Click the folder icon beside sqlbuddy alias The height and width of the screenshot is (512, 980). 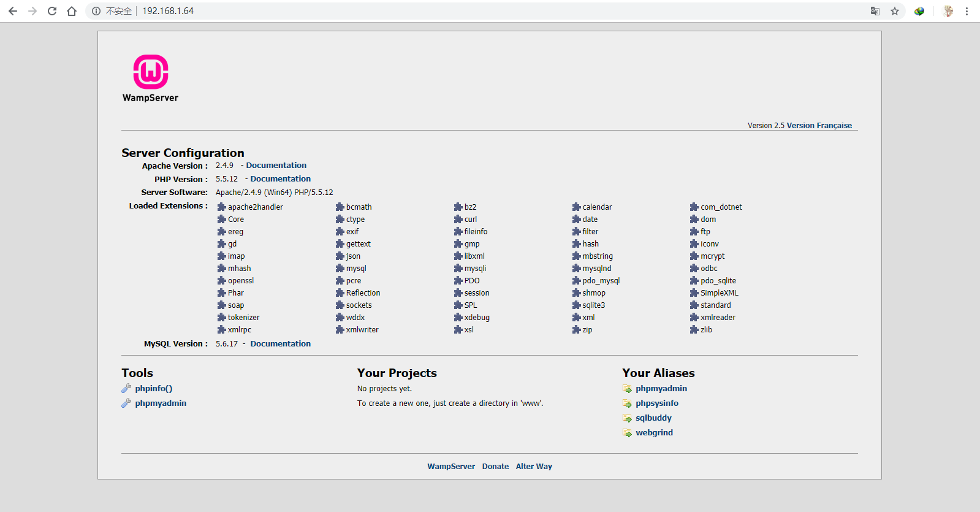pyautogui.click(x=627, y=418)
